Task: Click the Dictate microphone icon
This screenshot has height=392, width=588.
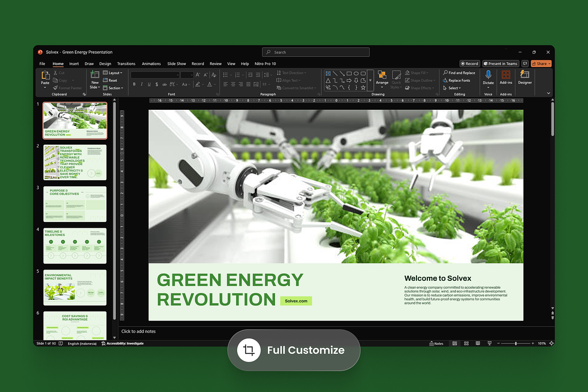Action: [488, 74]
